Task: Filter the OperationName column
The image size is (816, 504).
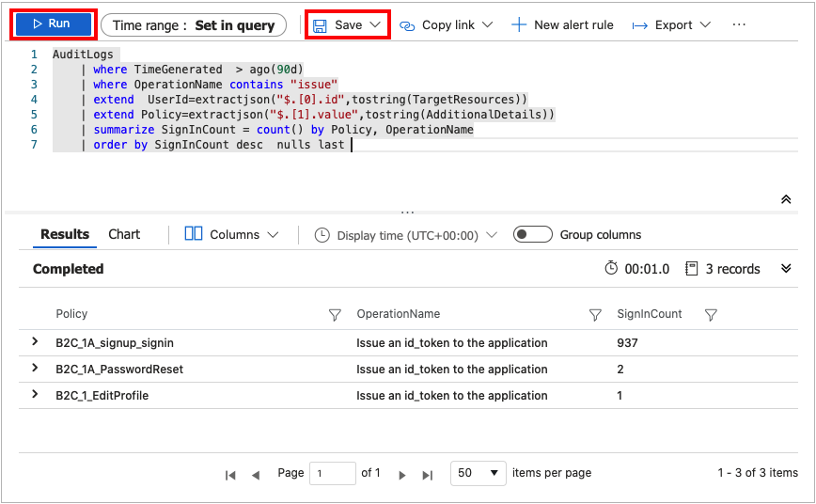Action: [x=595, y=315]
